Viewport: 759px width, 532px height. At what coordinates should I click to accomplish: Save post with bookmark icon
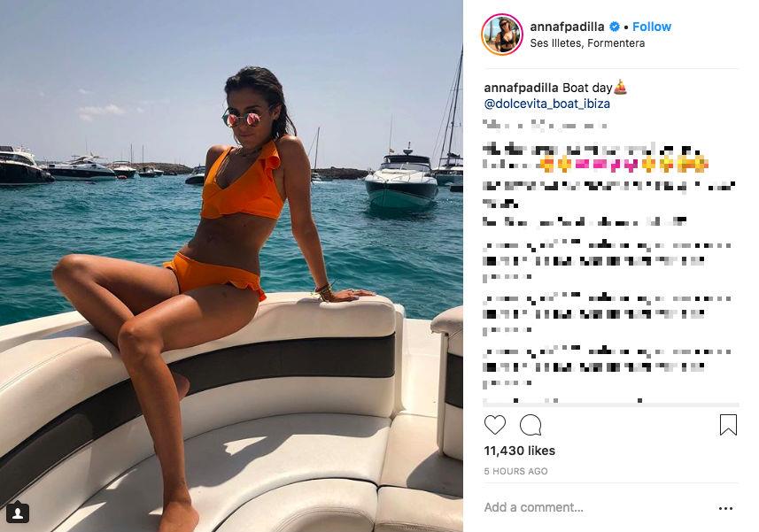pos(728,425)
